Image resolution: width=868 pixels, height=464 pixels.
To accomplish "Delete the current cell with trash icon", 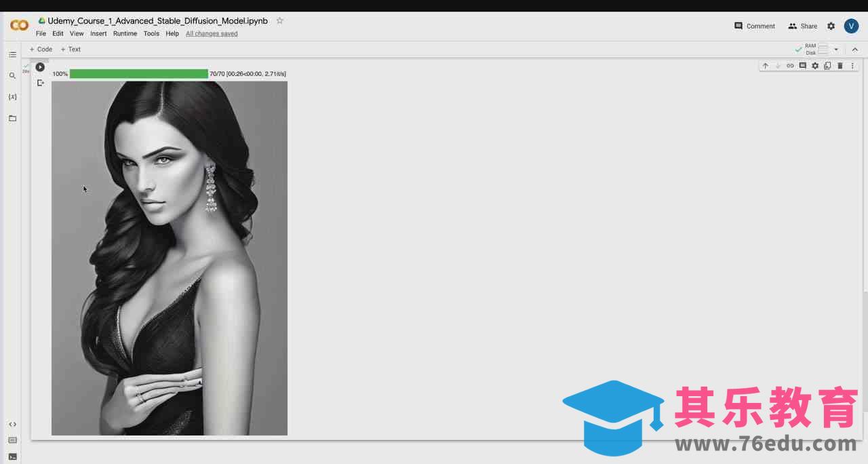I will click(840, 66).
